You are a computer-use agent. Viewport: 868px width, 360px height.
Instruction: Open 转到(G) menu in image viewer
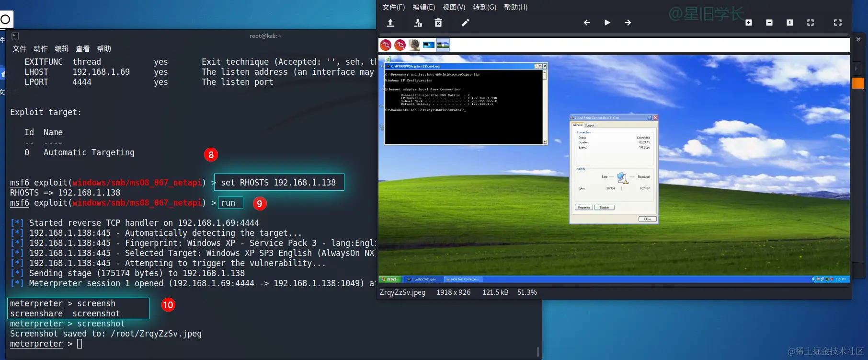click(x=484, y=7)
